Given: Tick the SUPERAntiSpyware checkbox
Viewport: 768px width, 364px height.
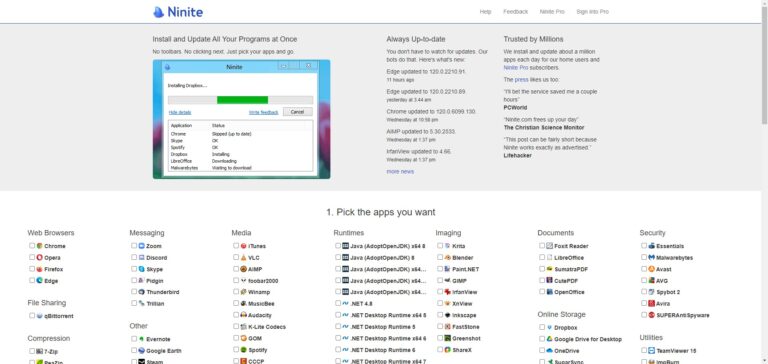Looking at the screenshot, I should tap(644, 315).
